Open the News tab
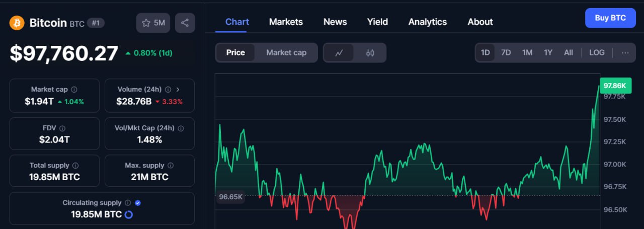Screen dimensions: 644x229 335,22
